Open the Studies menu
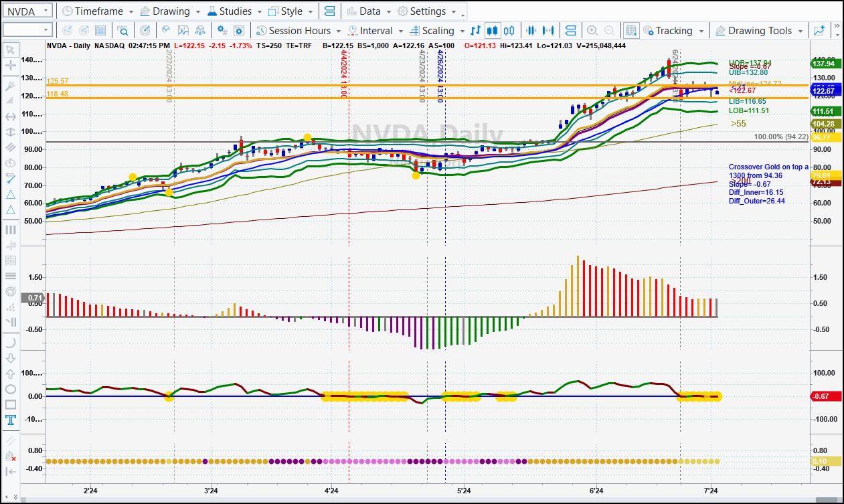Viewport: 844px width, 504px height. 234,11
